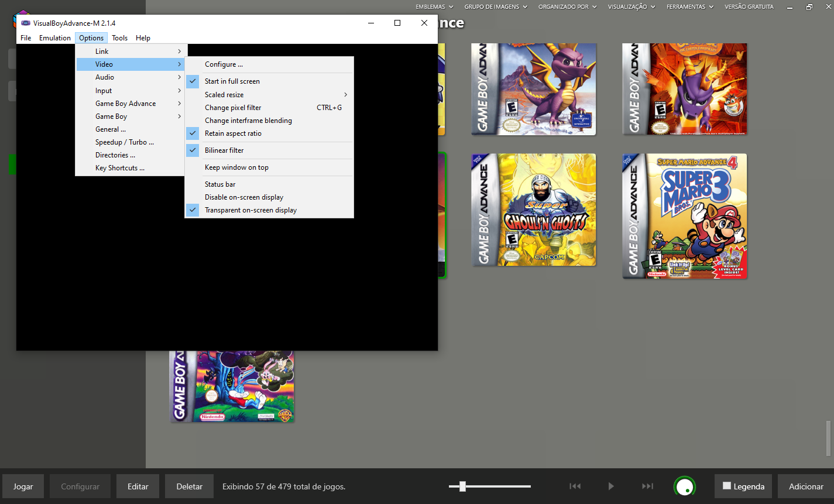Screen dimensions: 834x504
Task: Click the green circular icon beside Legenda
Action: 685,486
